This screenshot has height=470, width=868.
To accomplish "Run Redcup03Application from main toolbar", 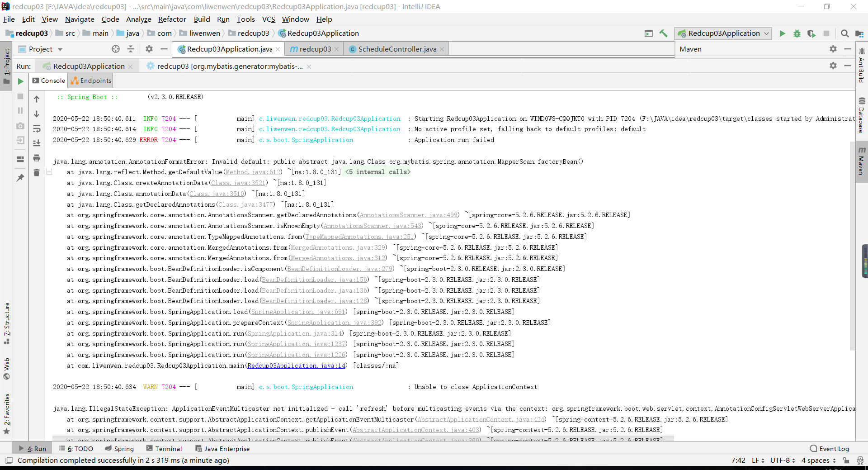I will click(782, 33).
